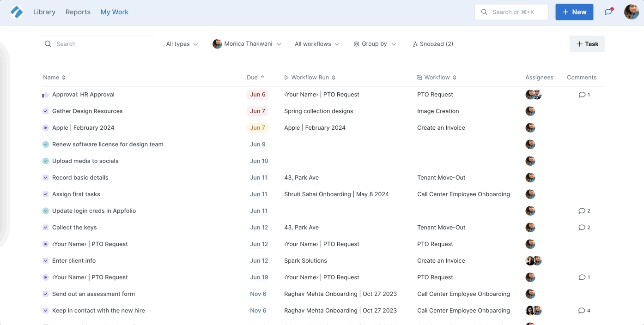Check off Enter client info task

point(46,261)
